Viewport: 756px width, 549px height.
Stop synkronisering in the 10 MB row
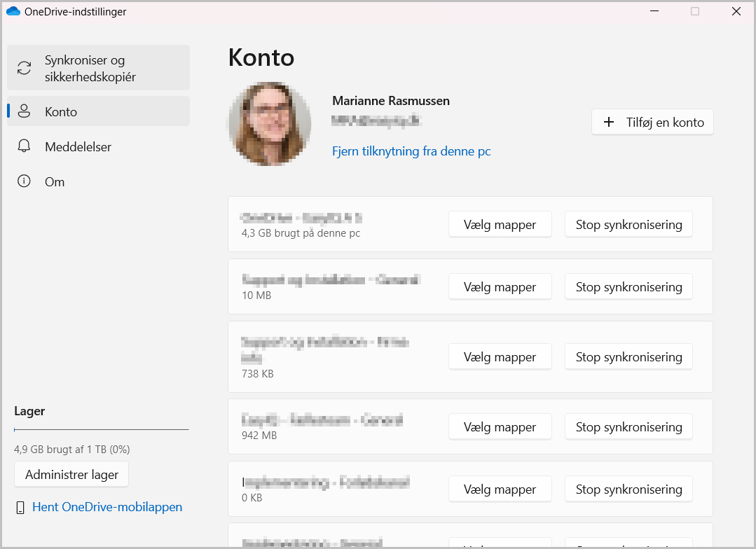click(628, 287)
